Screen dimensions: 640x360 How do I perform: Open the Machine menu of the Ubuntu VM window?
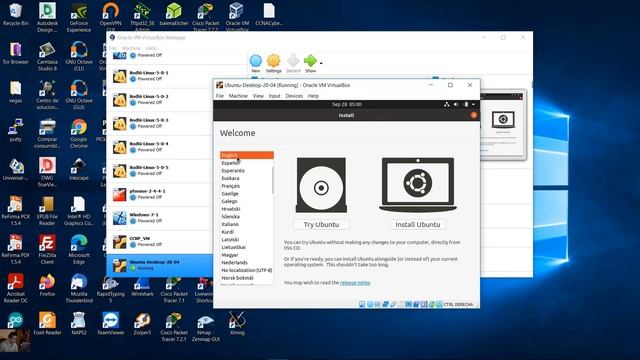238,96
